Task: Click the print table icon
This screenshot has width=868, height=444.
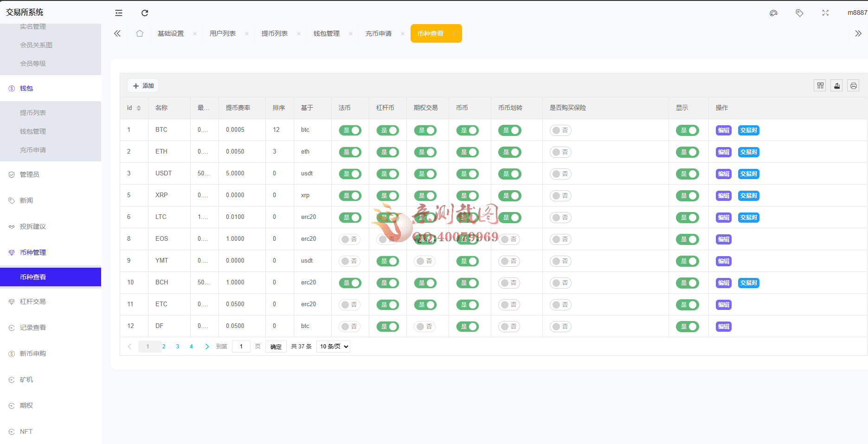Action: coord(853,86)
